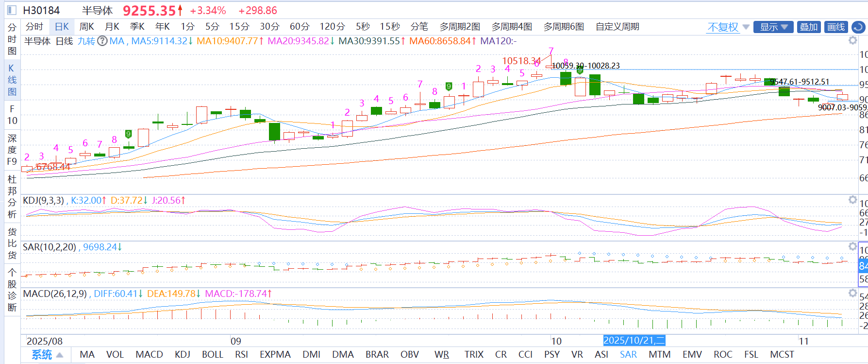Switch bottom indicator to WR

(x=442, y=355)
